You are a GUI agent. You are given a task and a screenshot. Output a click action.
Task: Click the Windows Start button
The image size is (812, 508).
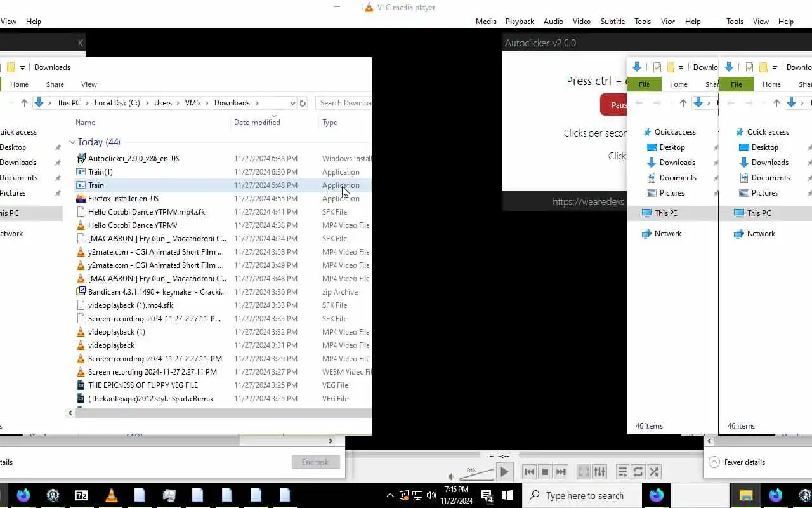pos(507,495)
